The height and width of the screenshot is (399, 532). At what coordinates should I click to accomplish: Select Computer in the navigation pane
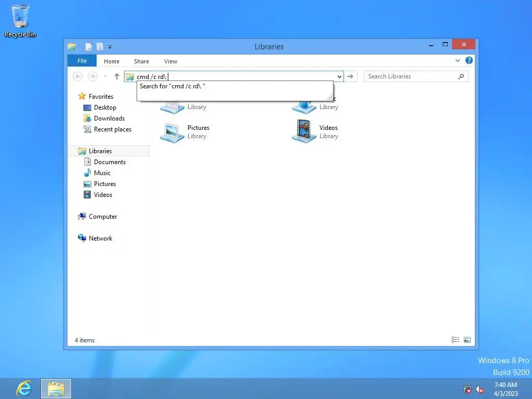(102, 217)
